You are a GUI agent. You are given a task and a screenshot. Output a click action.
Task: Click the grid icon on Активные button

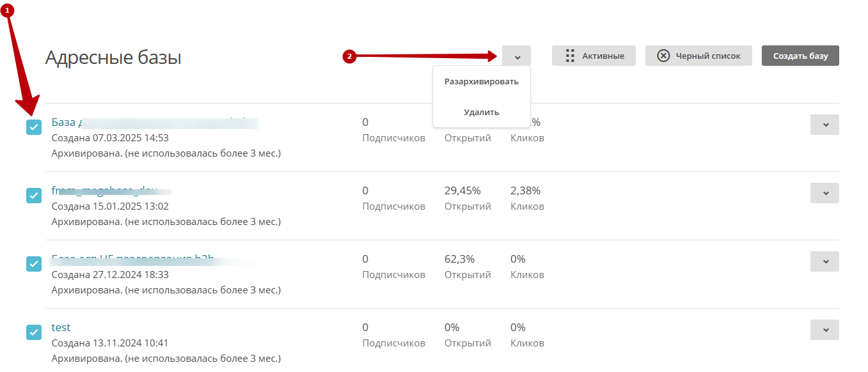pos(570,56)
